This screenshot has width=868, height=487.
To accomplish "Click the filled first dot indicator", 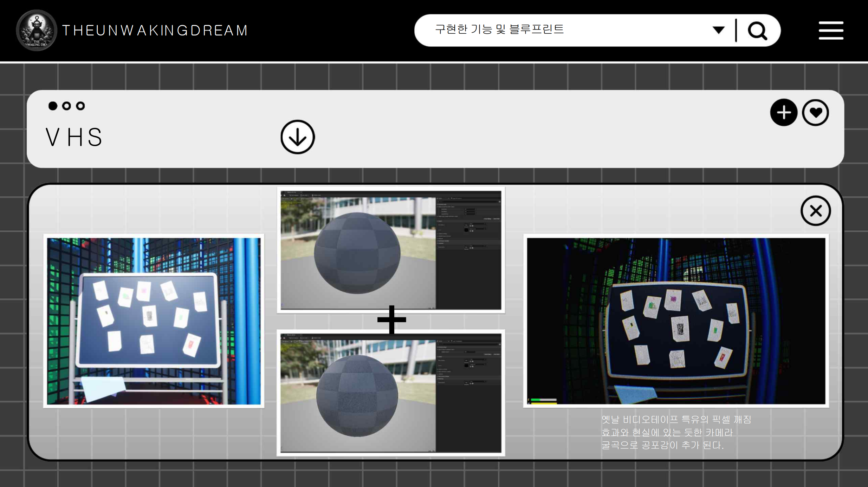I will coord(53,106).
